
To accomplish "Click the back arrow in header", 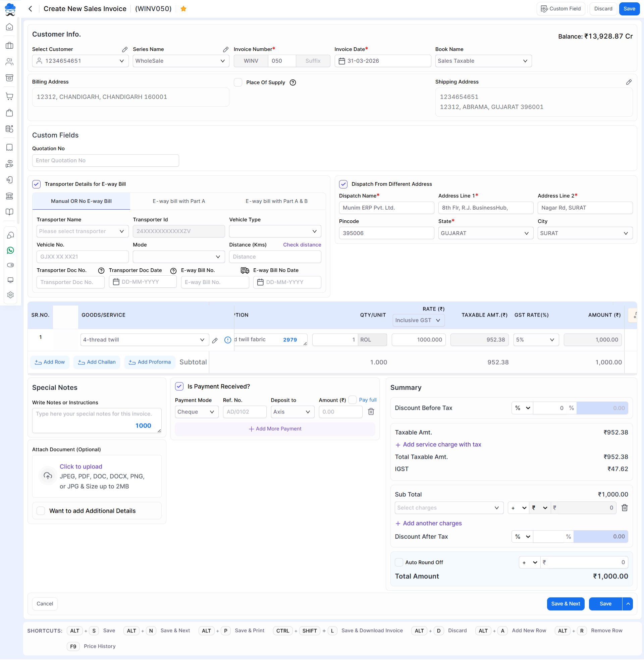I will coord(31,9).
